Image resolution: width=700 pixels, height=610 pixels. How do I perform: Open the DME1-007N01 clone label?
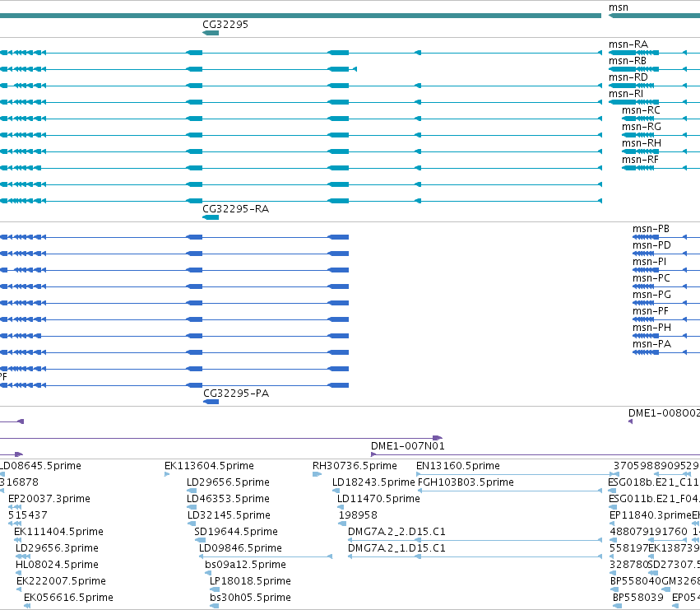coord(408,446)
